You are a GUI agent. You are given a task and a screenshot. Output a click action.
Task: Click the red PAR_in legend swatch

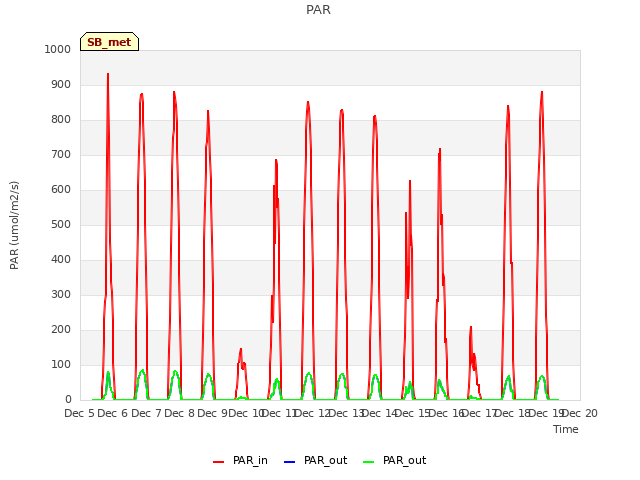click(218, 462)
